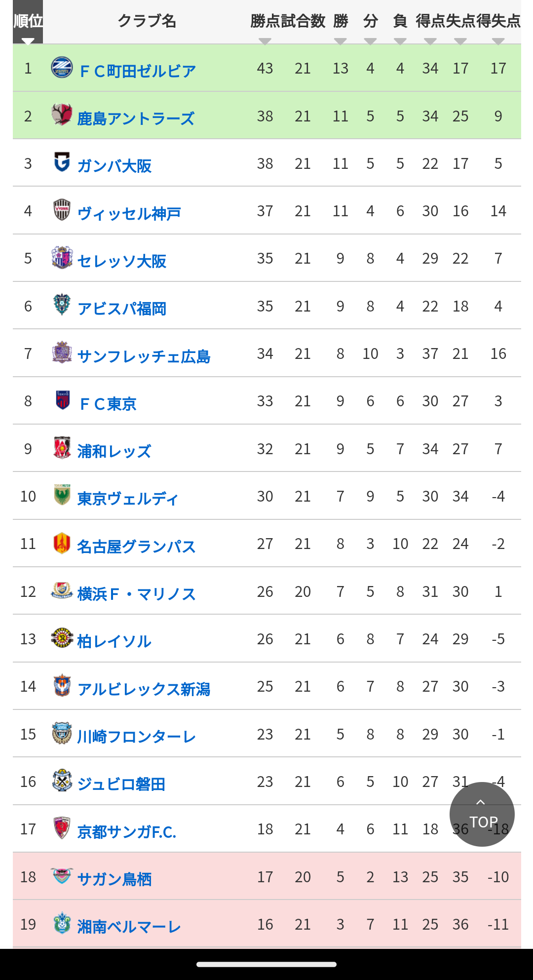This screenshot has height=980, width=533.
Task: Click the 名古屋グランパス crest icon
Action: click(62, 543)
